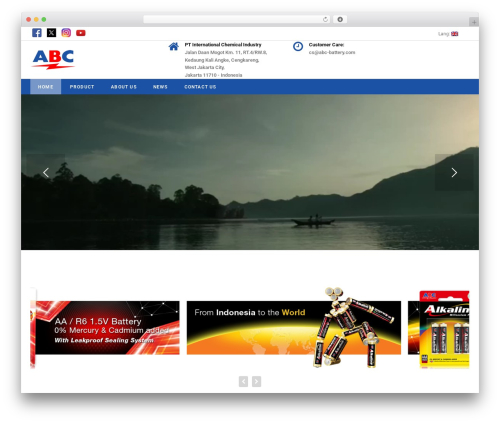Reload the page via browser refresh icon

click(325, 19)
